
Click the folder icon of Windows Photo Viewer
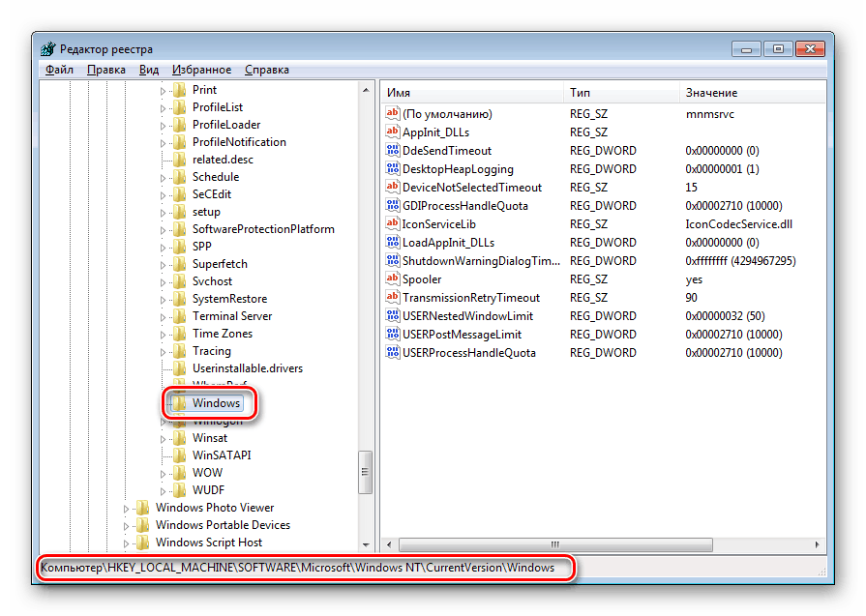143,508
